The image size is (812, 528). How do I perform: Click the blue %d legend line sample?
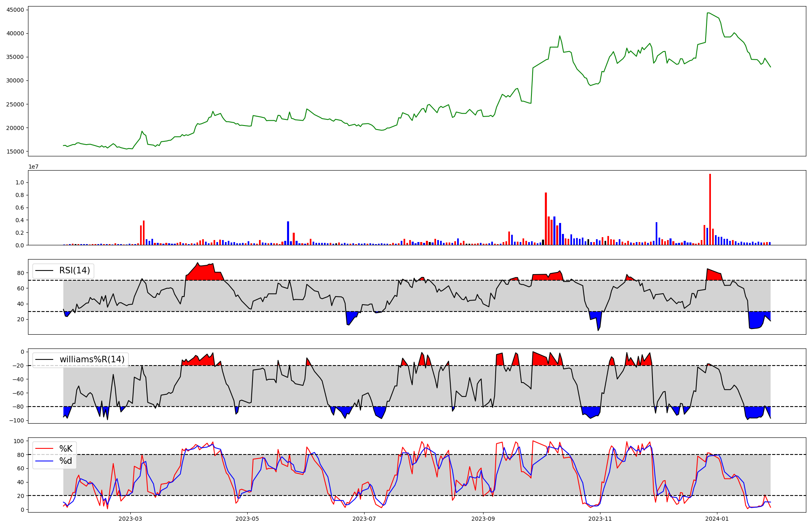[x=44, y=461]
